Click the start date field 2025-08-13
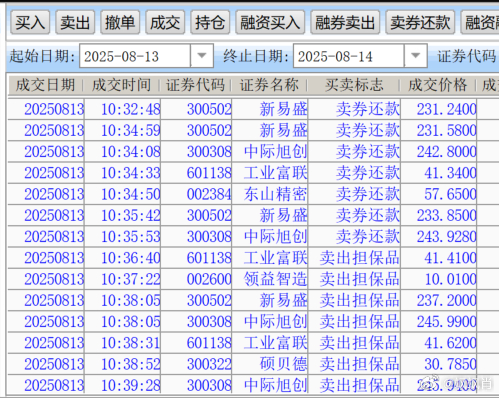499x398 pixels. pos(135,56)
